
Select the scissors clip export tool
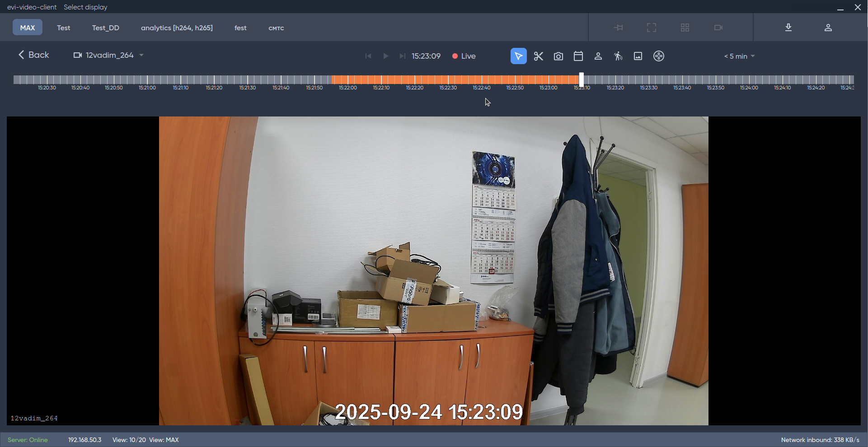point(538,56)
